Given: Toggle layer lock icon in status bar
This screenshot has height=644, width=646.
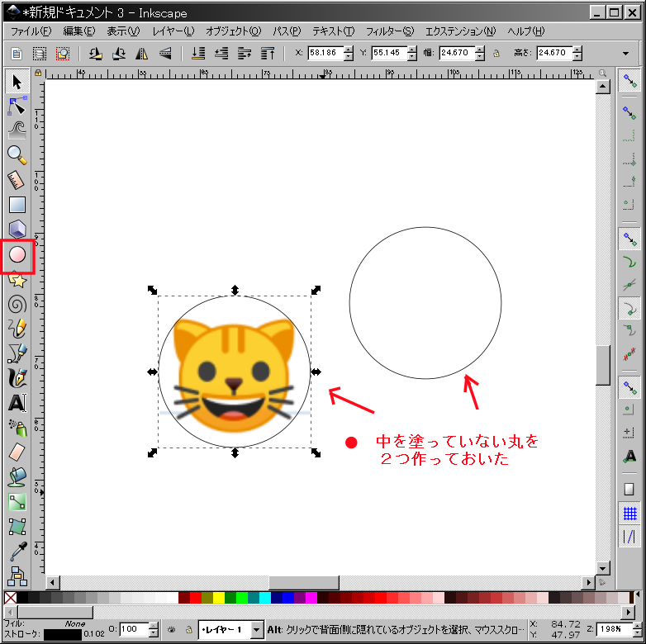Looking at the screenshot, I should [188, 629].
